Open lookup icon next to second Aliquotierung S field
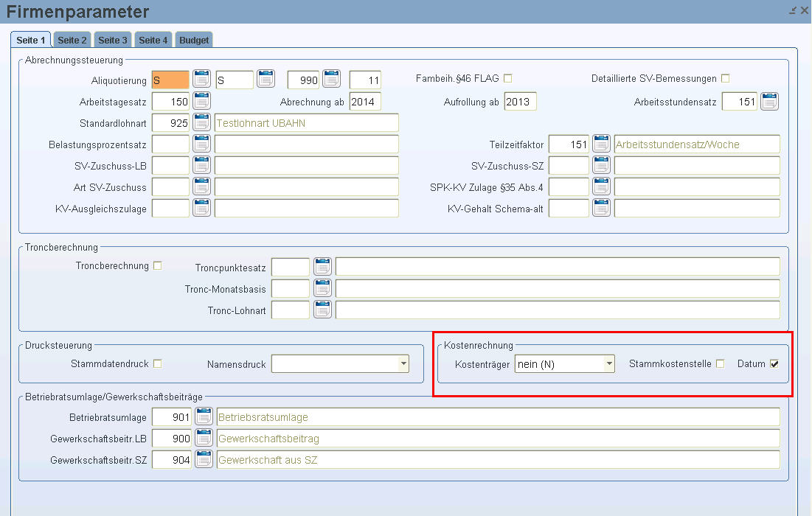Viewport: 812px width, 516px height. point(266,79)
